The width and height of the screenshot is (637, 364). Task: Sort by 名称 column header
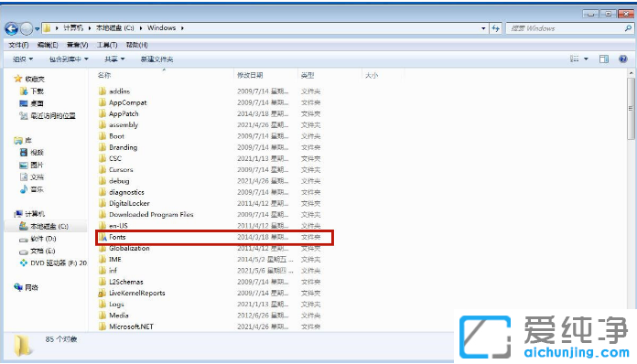point(104,75)
